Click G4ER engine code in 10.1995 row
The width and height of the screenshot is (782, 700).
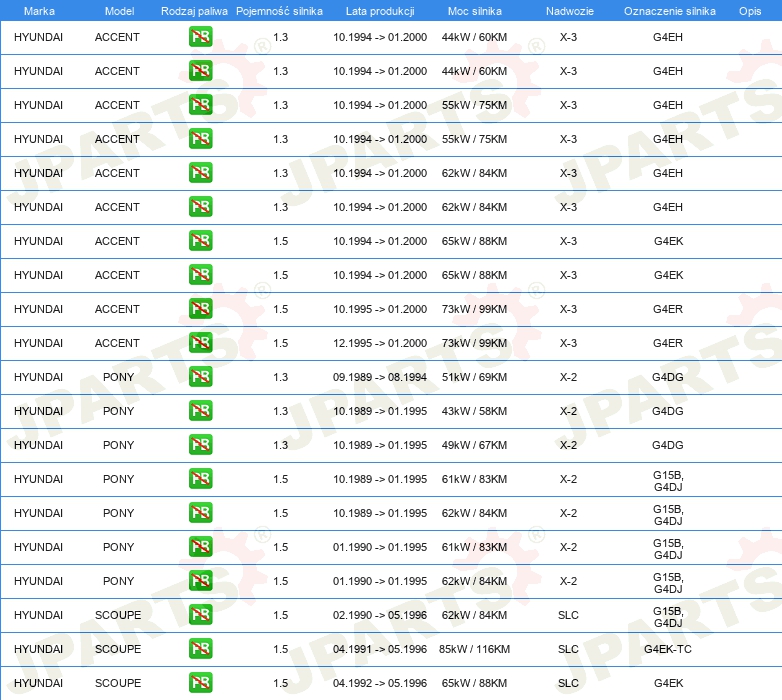(668, 309)
